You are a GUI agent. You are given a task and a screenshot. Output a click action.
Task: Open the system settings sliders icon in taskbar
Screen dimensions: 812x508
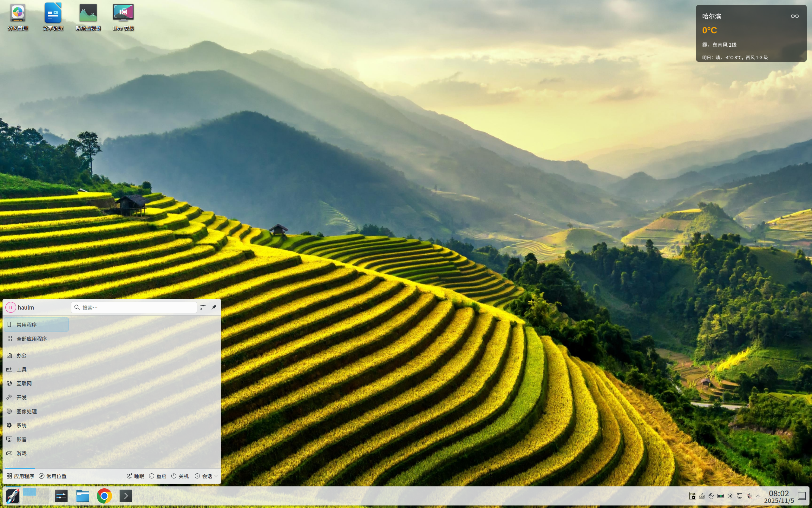[61, 496]
